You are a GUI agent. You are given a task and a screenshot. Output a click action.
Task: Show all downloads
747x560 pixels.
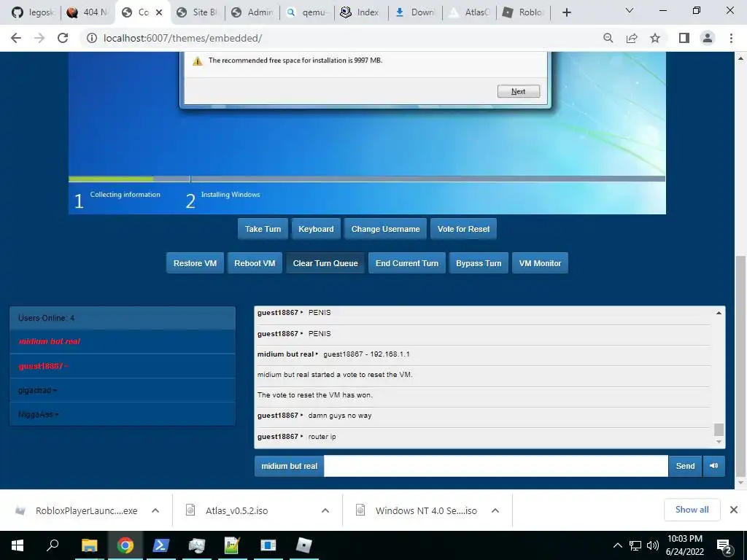click(x=692, y=510)
